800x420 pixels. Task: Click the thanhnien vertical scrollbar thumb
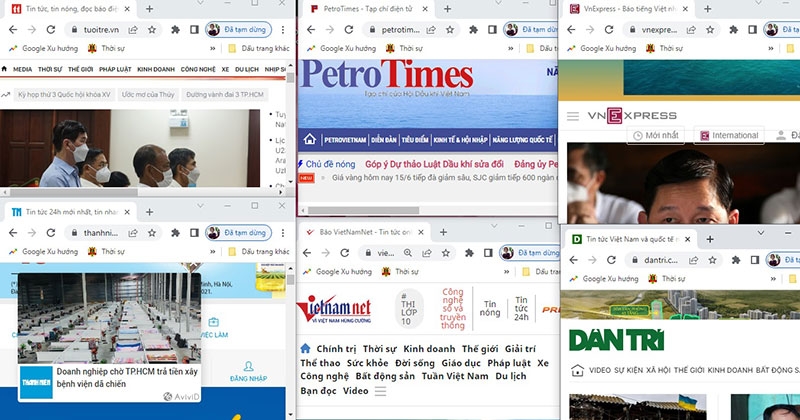(x=290, y=280)
